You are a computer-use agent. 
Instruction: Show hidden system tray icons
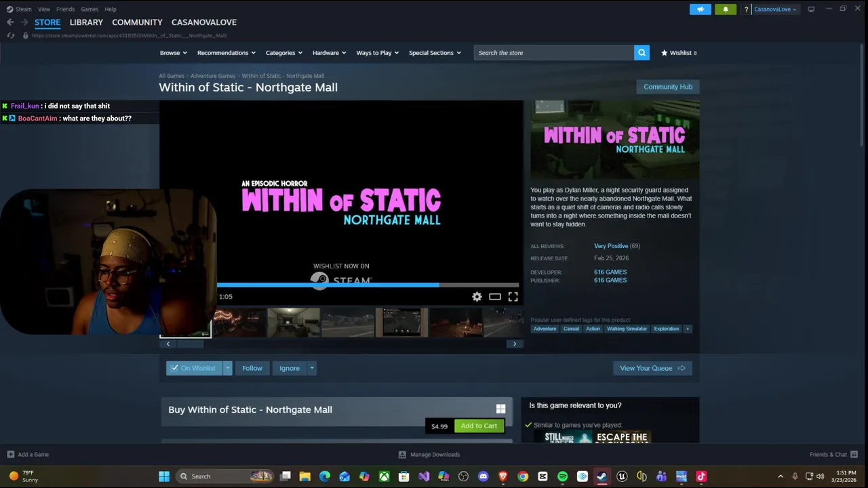[x=780, y=476]
